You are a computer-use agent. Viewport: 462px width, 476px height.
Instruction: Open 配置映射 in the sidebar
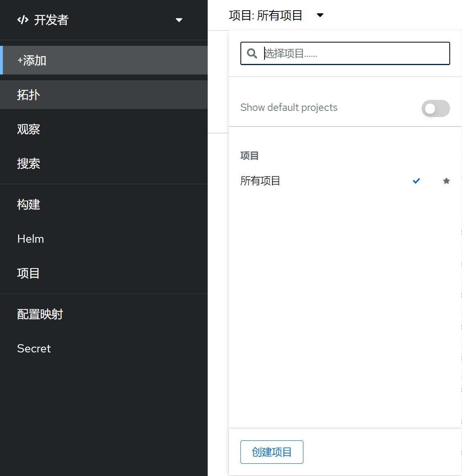(x=40, y=314)
